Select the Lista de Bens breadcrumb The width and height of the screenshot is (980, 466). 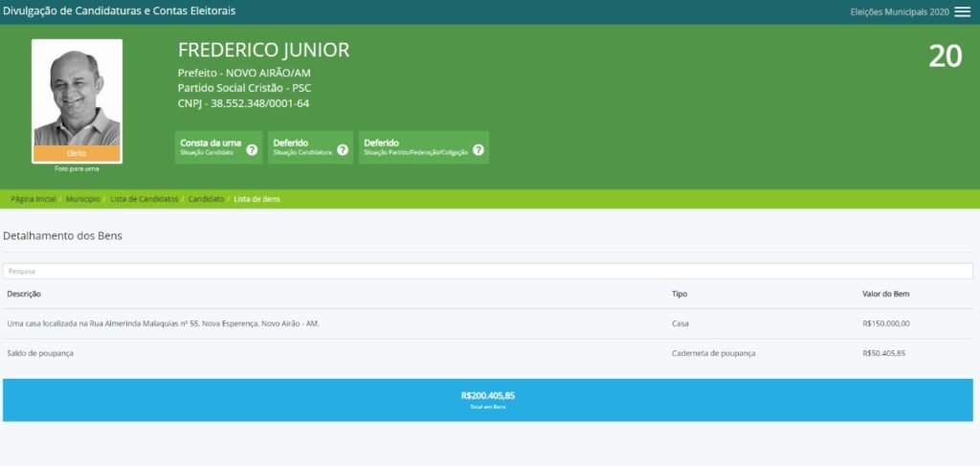(256, 199)
